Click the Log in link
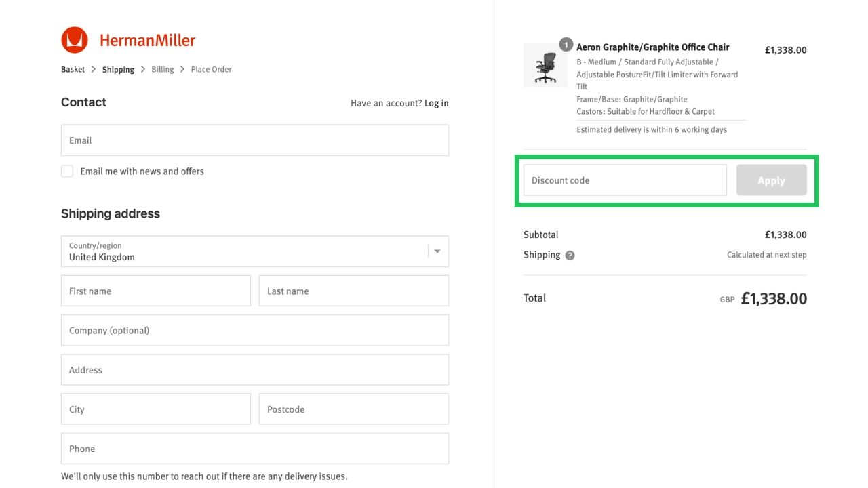The width and height of the screenshot is (868, 488). point(437,103)
